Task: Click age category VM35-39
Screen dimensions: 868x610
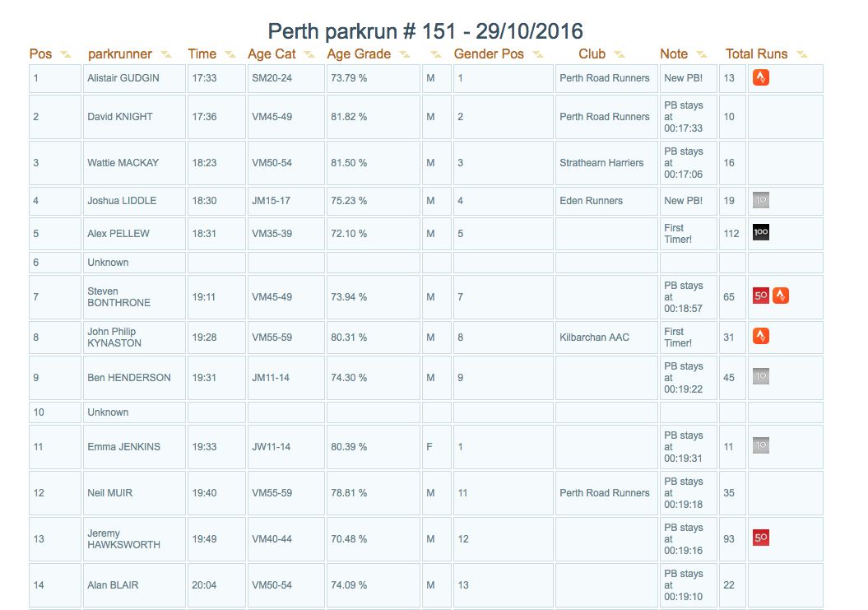Action: [x=272, y=233]
